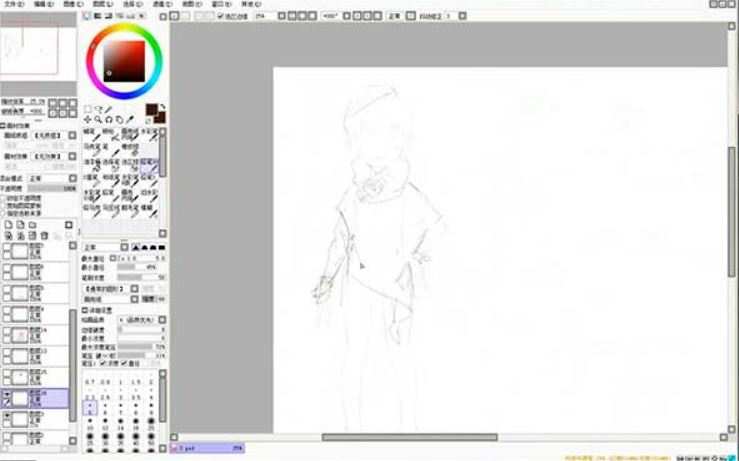Choose the rectangular selection tool
Screen dimensions: 739x461
pyautogui.click(x=88, y=109)
